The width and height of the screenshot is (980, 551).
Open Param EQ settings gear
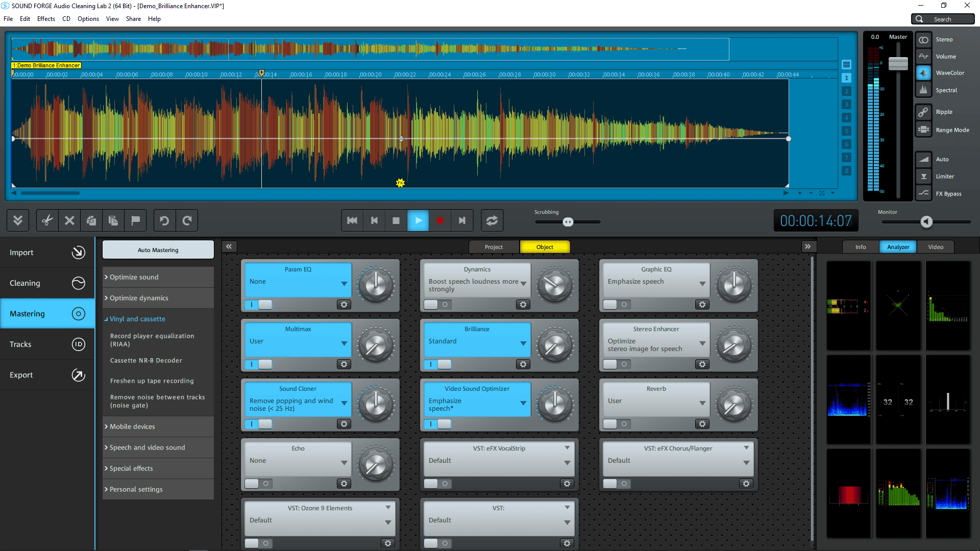click(x=344, y=305)
